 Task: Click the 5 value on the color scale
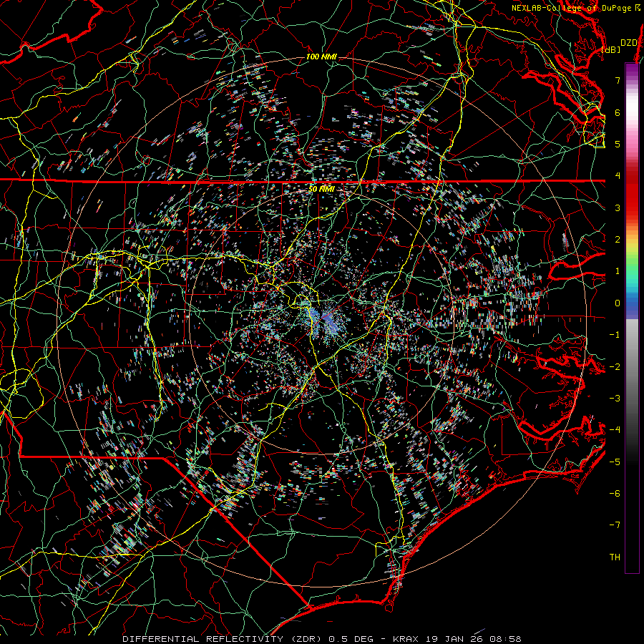click(618, 144)
